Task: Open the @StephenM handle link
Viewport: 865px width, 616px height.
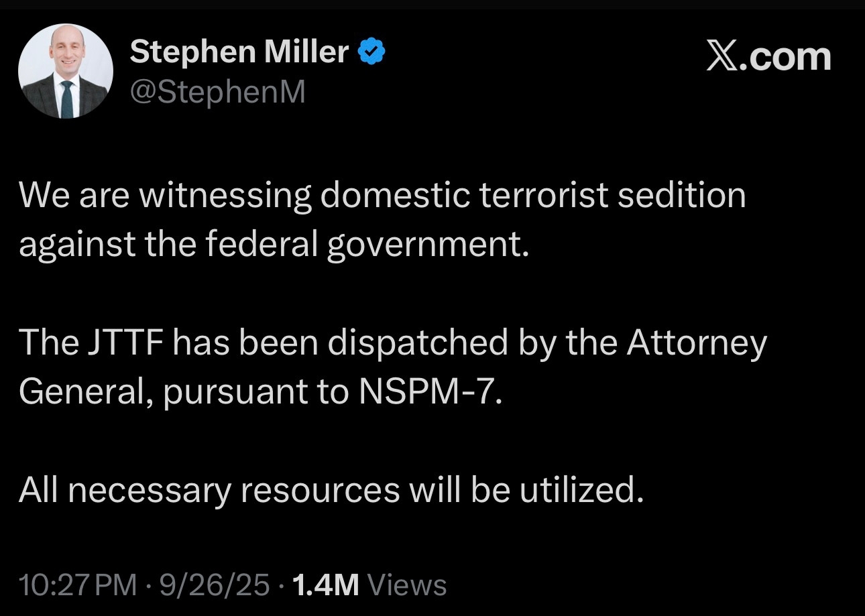Action: [x=217, y=92]
